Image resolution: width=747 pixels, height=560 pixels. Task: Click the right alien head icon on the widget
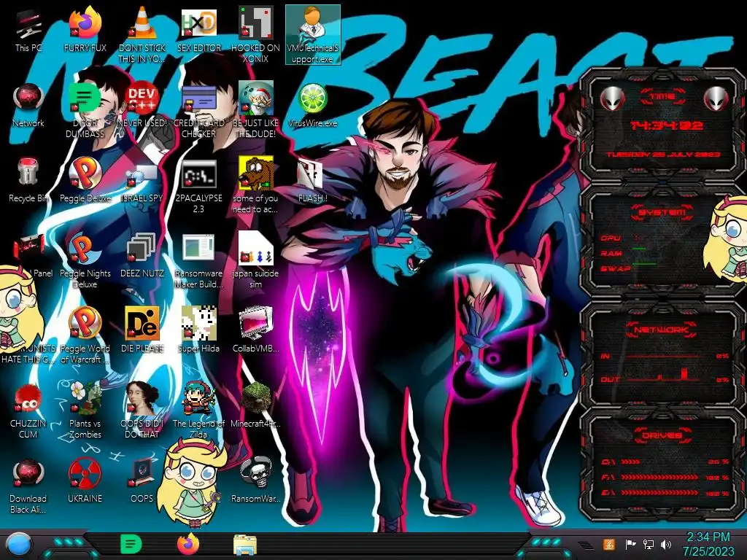click(x=716, y=98)
